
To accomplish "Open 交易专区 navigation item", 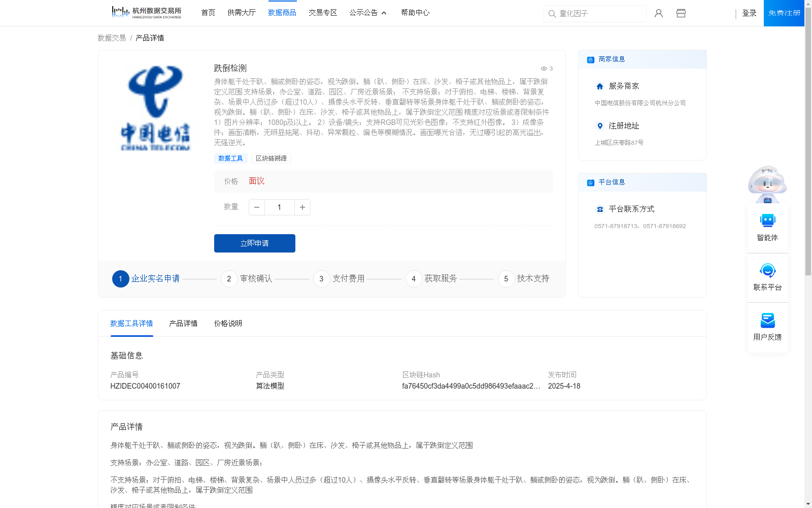I will coord(323,13).
